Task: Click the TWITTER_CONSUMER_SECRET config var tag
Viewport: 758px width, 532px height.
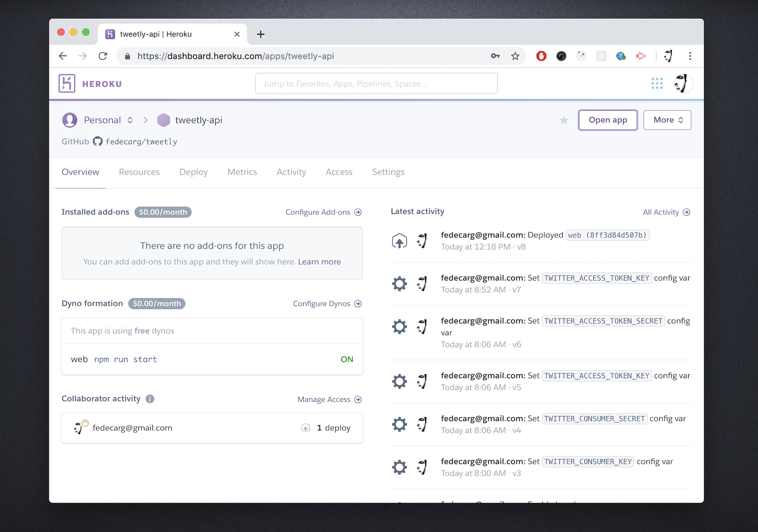Action: coord(594,419)
